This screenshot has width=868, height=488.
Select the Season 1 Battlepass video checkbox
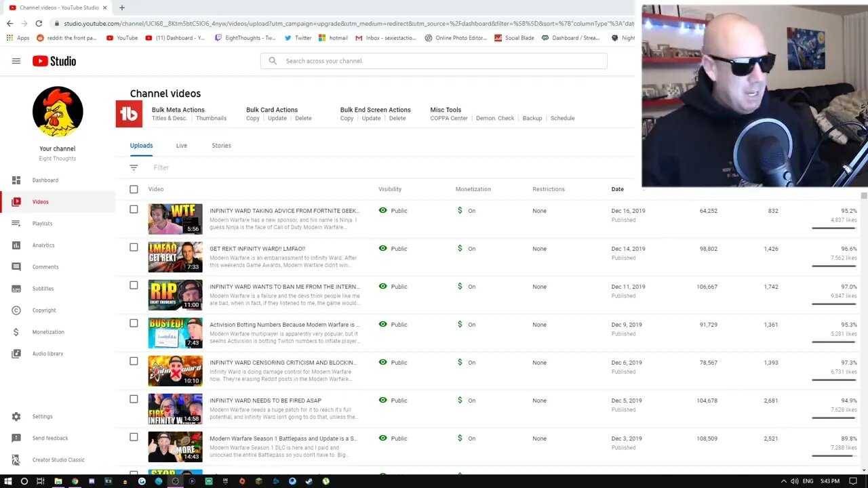pos(134,437)
